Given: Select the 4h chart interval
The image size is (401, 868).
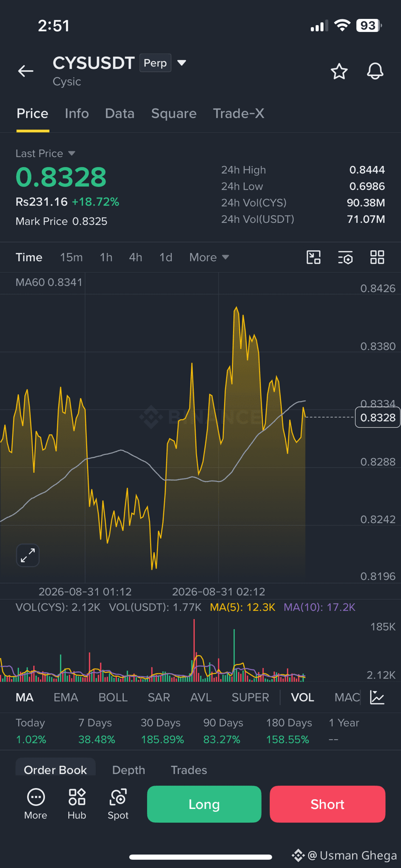Looking at the screenshot, I should pos(136,257).
